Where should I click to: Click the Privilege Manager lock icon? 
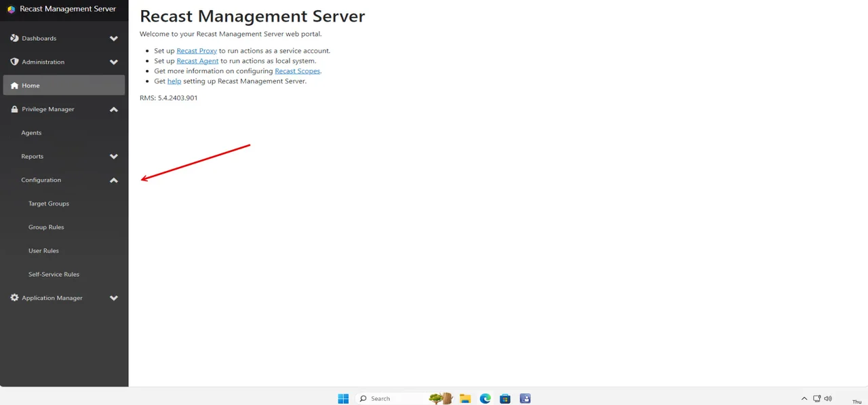[x=14, y=109]
